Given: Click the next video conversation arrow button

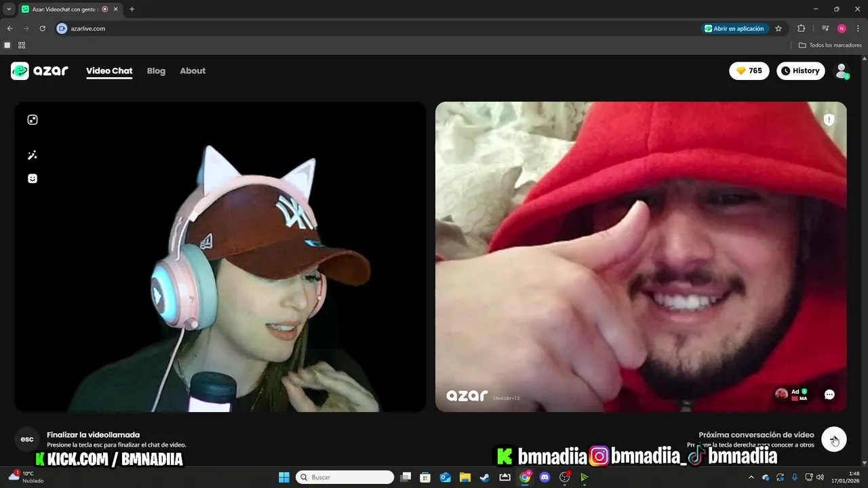Looking at the screenshot, I should (x=834, y=439).
